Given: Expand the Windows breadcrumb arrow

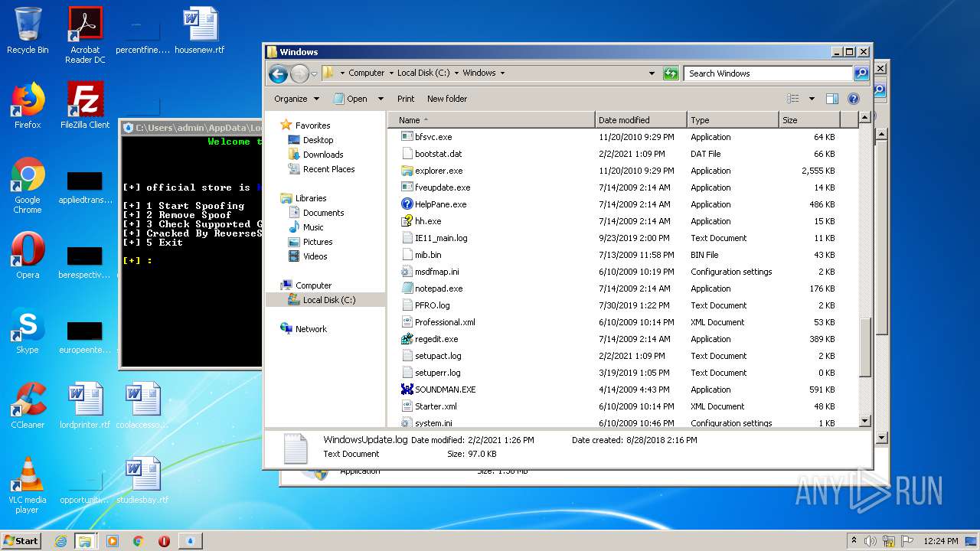Looking at the screenshot, I should pos(502,73).
